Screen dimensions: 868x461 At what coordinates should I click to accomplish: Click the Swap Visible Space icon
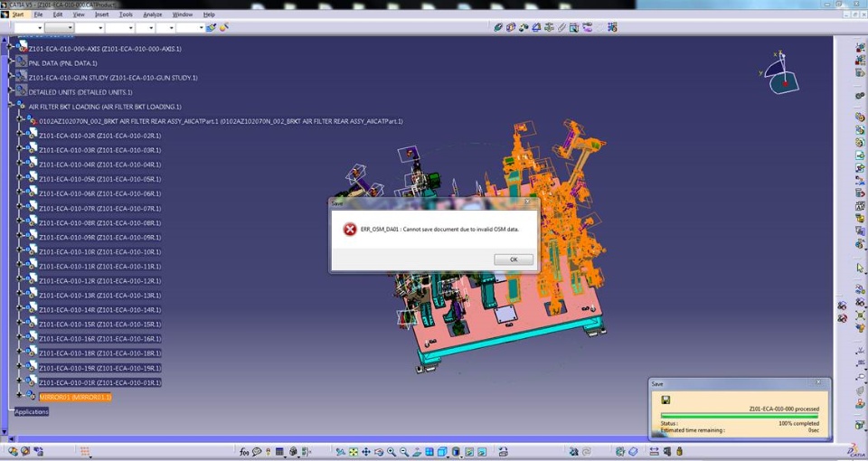tap(482, 452)
